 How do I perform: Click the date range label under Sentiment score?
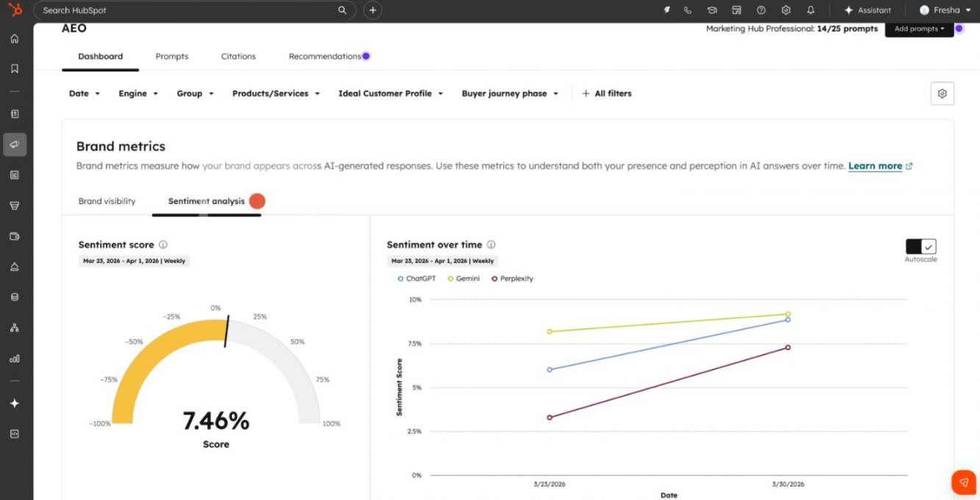click(134, 261)
